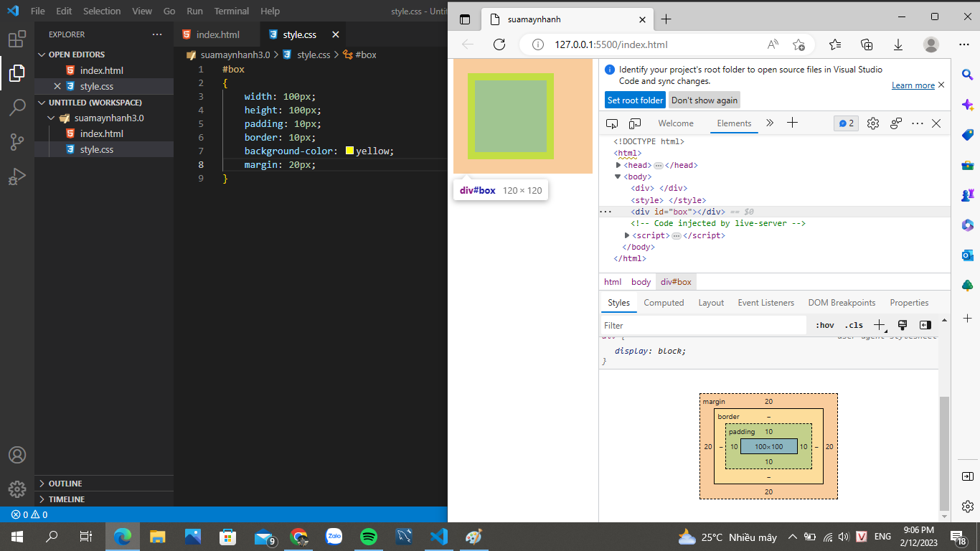
Task: Add page to favorites star
Action: click(x=798, y=44)
